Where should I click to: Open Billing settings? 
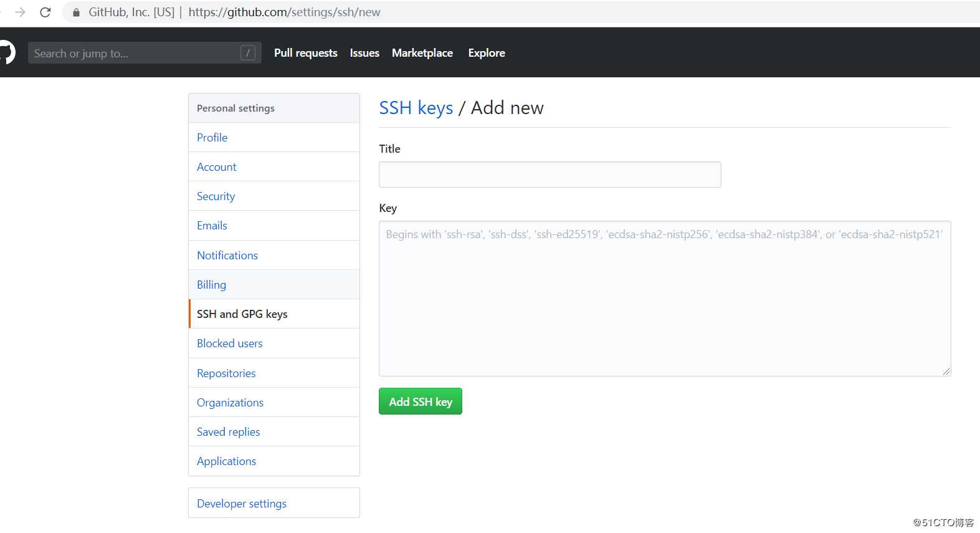274,284
